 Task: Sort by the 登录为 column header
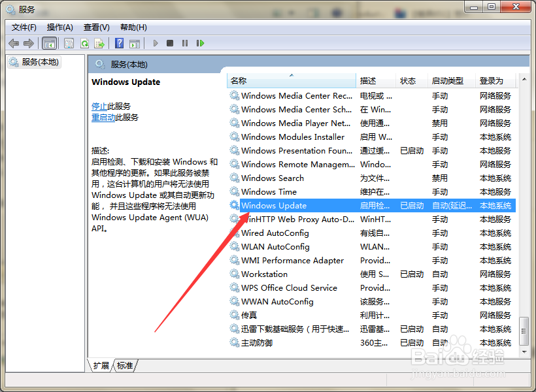[x=495, y=81]
